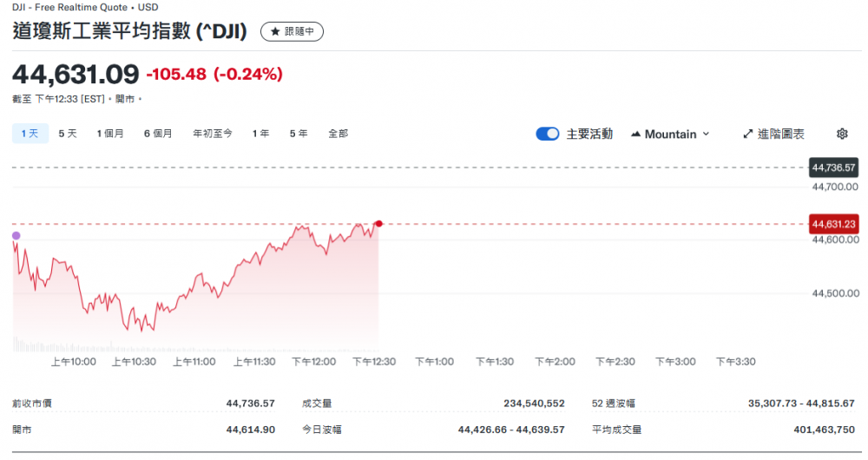
Task: Open chart settings gear icon
Action: pos(841,134)
